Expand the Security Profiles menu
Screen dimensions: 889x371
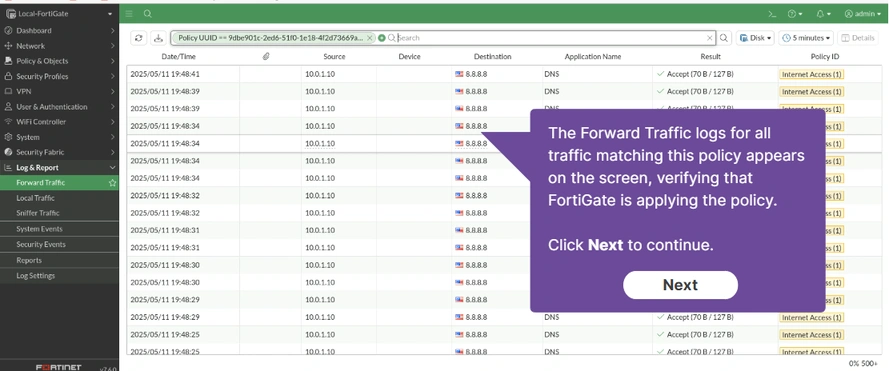pyautogui.click(x=60, y=76)
